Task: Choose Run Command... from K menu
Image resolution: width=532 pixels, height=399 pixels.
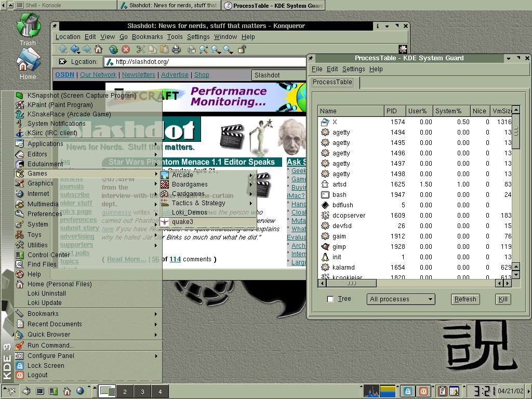Action: (88, 345)
